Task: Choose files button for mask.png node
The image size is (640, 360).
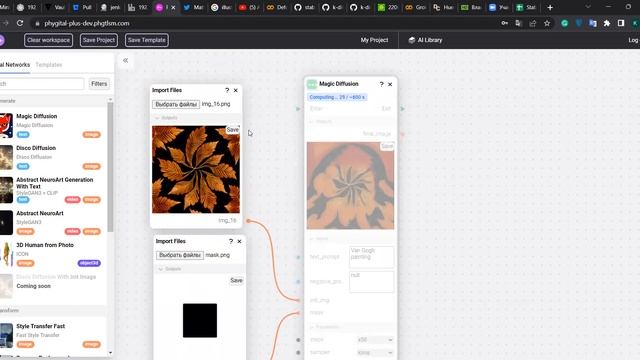Action: coord(180,255)
